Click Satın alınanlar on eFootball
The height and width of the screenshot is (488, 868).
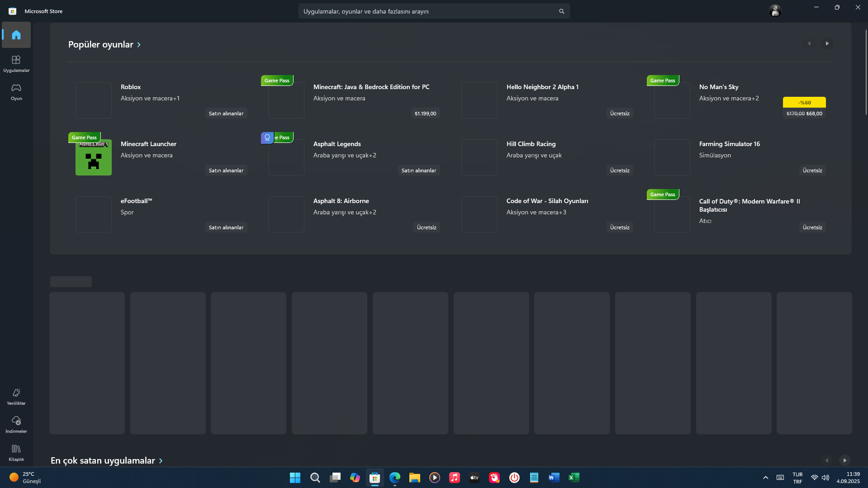(x=226, y=227)
